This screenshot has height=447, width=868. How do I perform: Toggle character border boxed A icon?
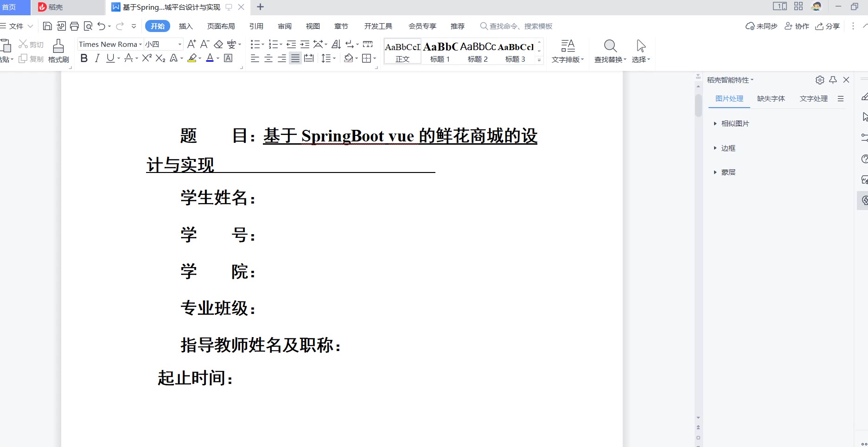coord(228,58)
